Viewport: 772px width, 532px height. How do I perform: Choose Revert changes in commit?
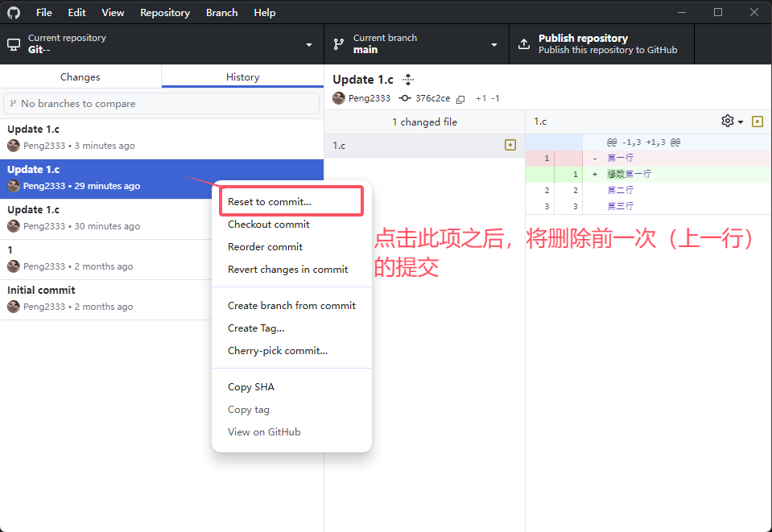point(287,270)
